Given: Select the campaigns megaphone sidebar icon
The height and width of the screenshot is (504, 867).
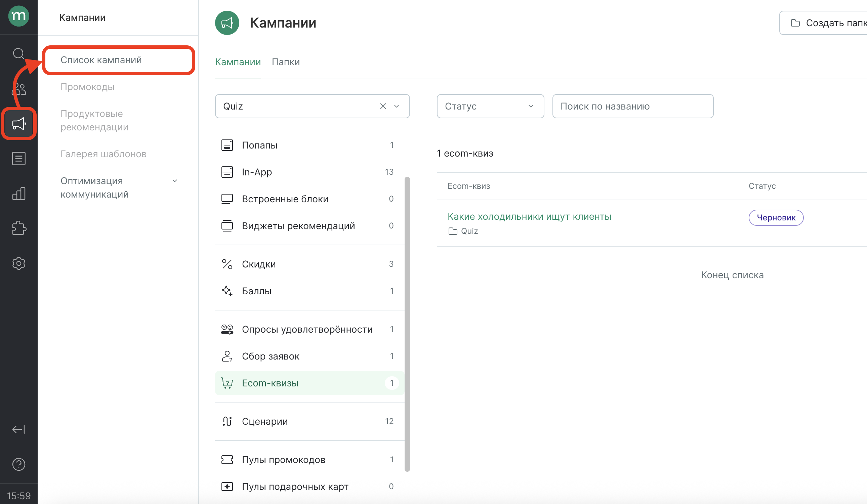Looking at the screenshot, I should (18, 124).
